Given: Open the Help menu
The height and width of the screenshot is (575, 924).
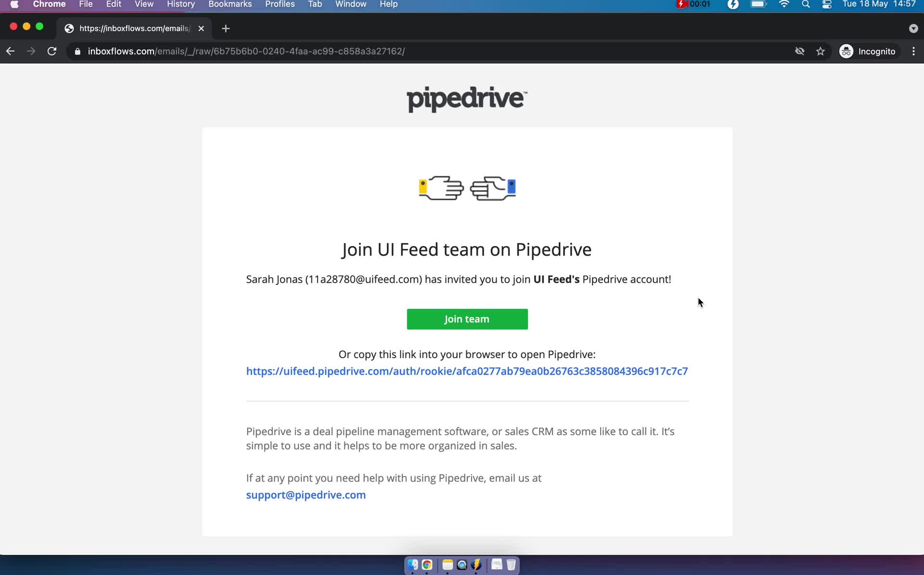Looking at the screenshot, I should click(x=388, y=4).
